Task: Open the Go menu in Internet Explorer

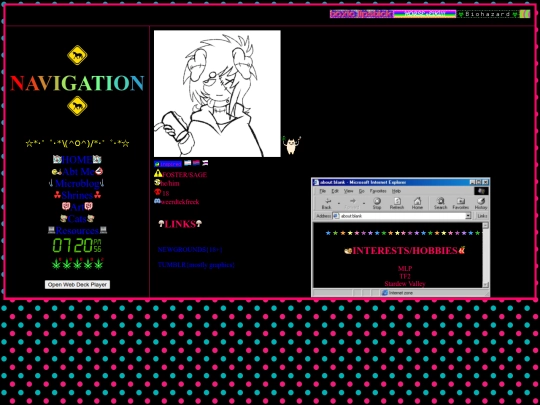Action: pos(362,191)
